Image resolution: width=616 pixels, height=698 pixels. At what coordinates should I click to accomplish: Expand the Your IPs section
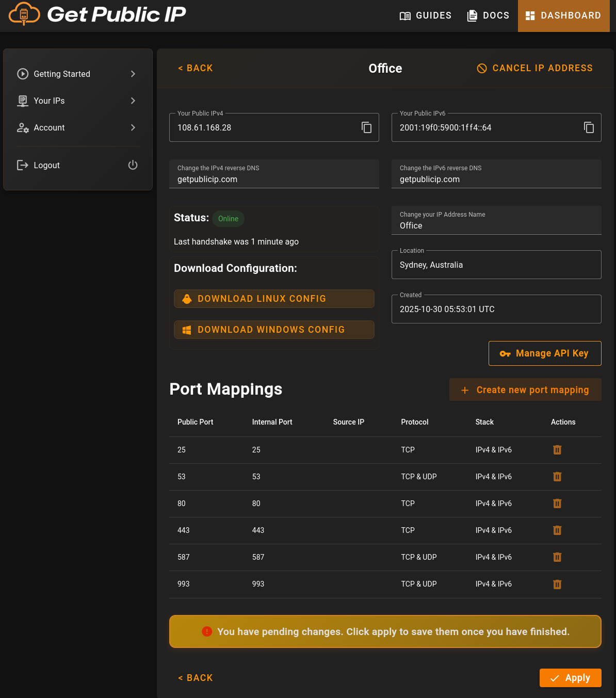pyautogui.click(x=133, y=101)
